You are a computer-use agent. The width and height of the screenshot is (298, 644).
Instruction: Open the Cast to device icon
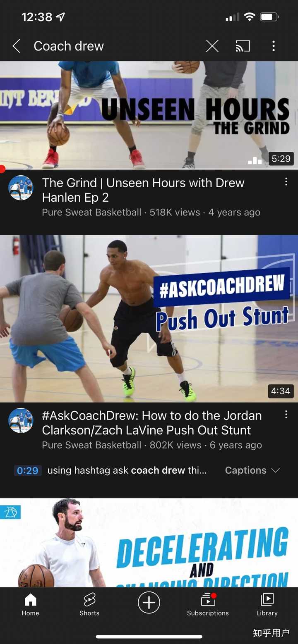[243, 46]
